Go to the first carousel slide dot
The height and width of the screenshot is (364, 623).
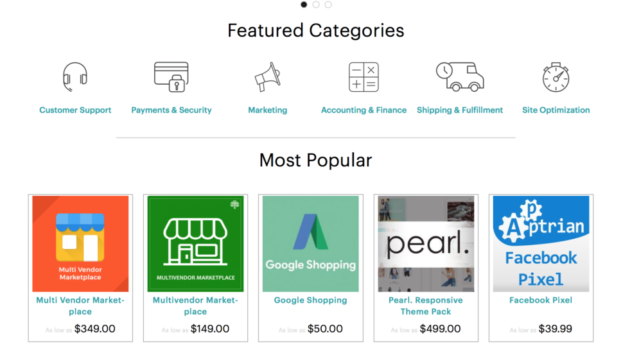304,4
